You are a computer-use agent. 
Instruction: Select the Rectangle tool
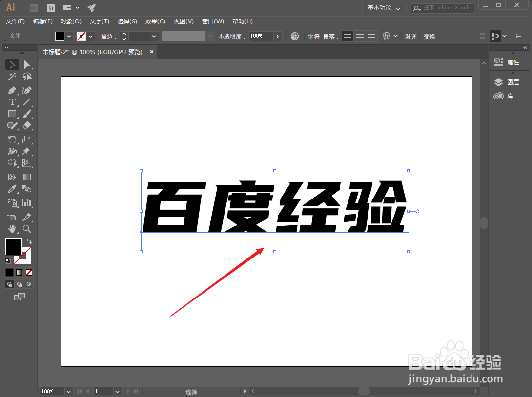pos(12,114)
